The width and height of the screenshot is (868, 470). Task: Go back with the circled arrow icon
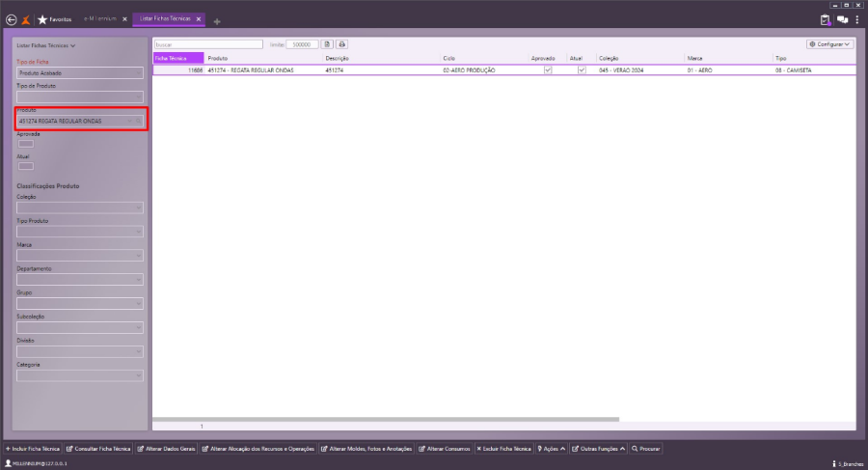click(x=11, y=20)
